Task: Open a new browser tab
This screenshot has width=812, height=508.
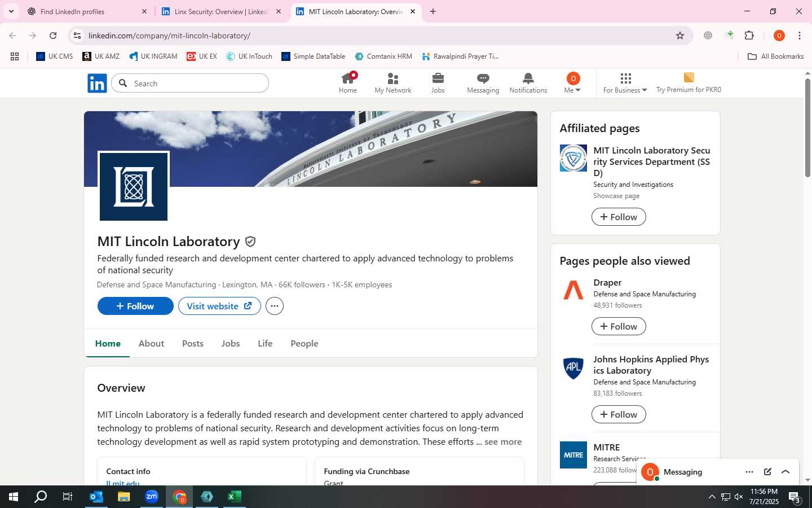Action: tap(433, 11)
